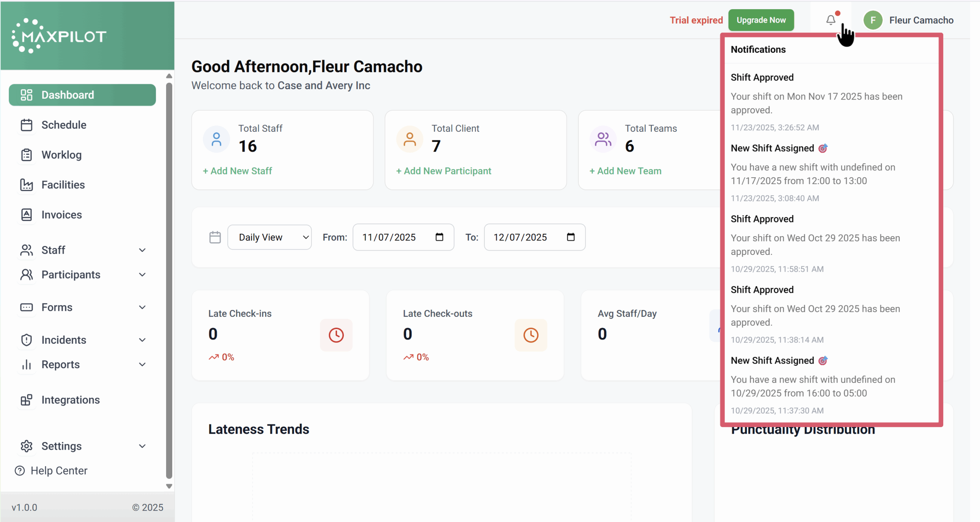
Task: Click Add New Participant link
Action: tap(443, 171)
